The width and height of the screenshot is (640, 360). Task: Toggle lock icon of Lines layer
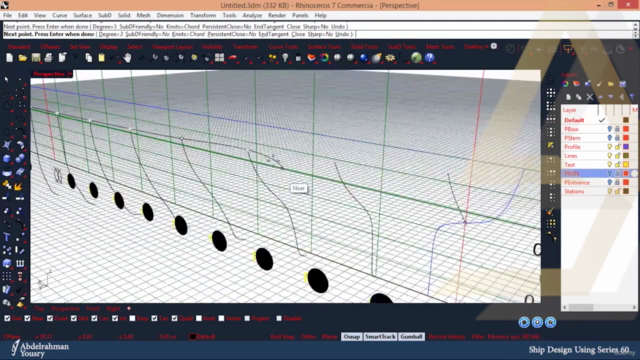618,156
